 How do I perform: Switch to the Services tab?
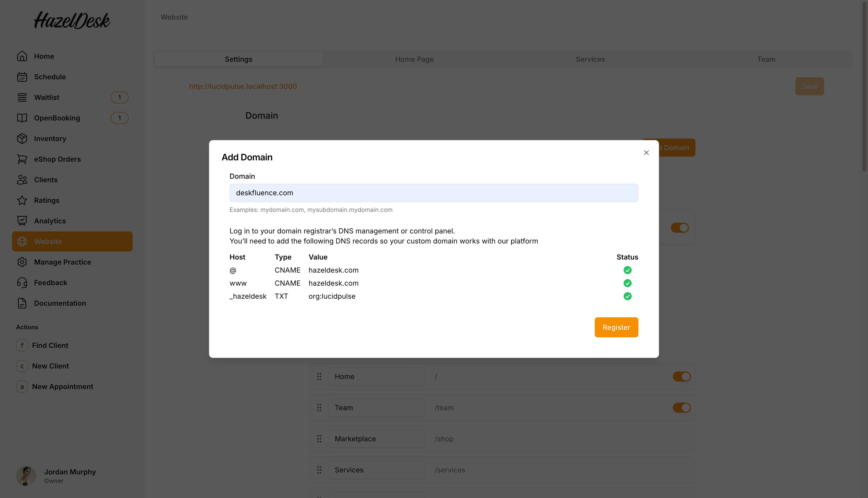click(590, 59)
